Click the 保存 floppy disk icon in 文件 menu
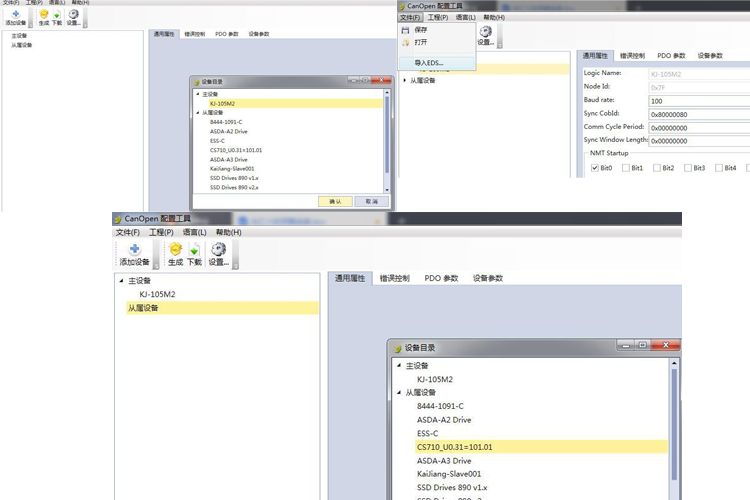The image size is (750, 500). click(405, 30)
